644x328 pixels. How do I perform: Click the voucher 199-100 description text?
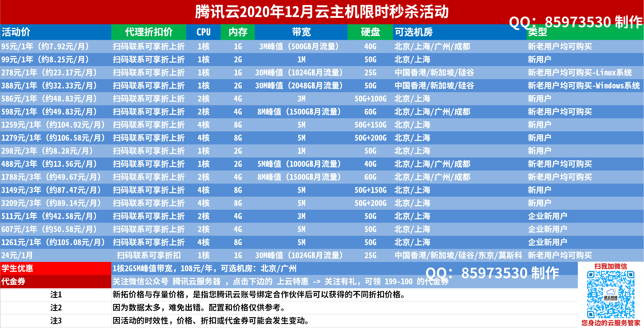280,282
